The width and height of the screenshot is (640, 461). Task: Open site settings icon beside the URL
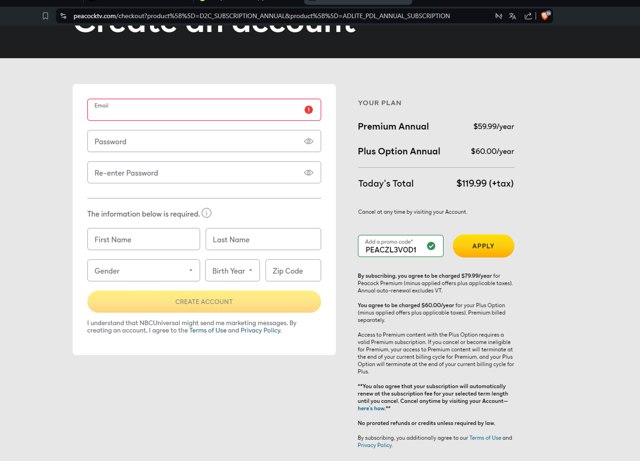point(63,16)
